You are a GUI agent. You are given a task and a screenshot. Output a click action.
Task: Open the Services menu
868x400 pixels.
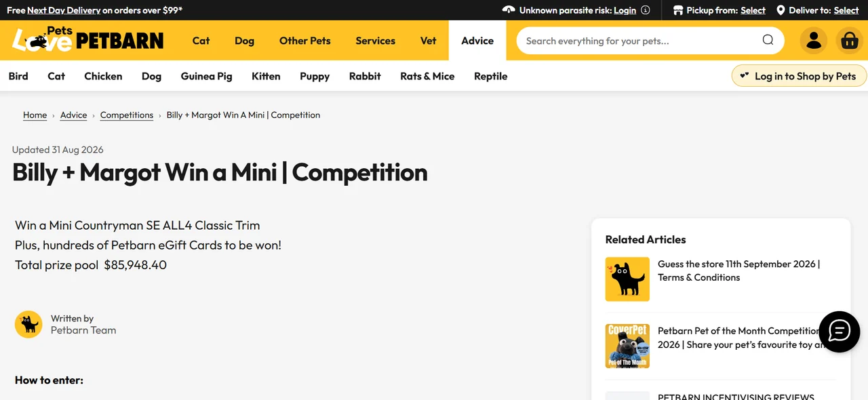point(375,41)
